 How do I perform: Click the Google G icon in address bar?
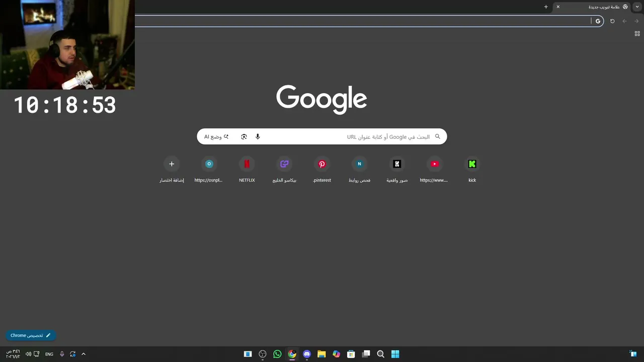(598, 21)
